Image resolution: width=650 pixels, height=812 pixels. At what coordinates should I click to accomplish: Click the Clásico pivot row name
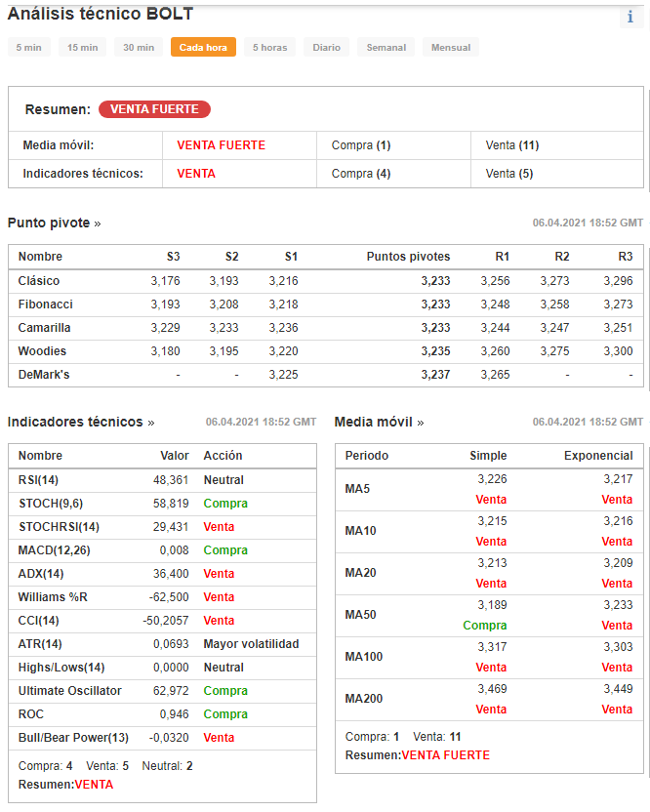click(x=39, y=281)
